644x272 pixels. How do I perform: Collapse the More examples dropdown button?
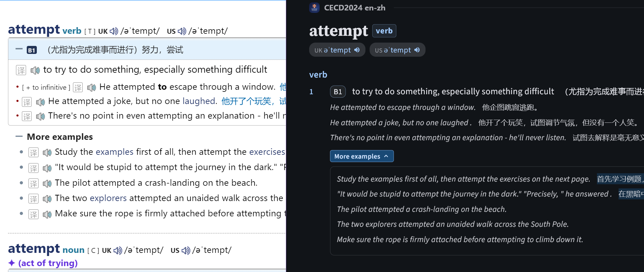point(361,156)
